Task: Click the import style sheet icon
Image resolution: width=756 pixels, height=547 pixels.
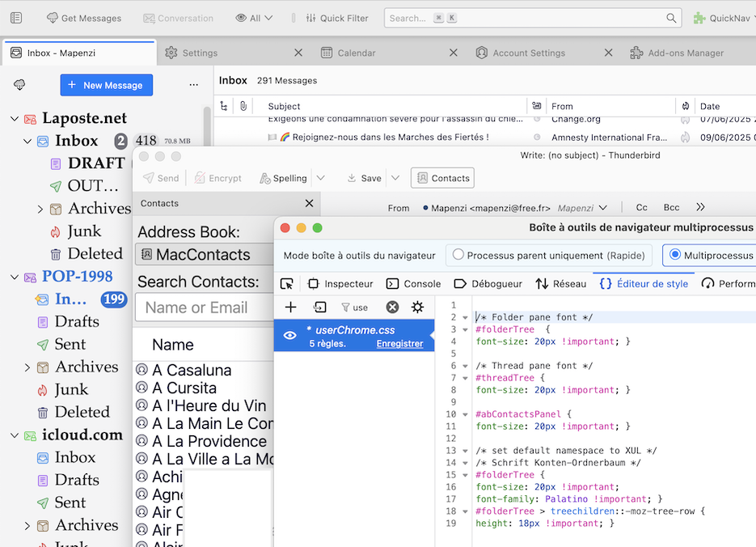Action: (320, 307)
